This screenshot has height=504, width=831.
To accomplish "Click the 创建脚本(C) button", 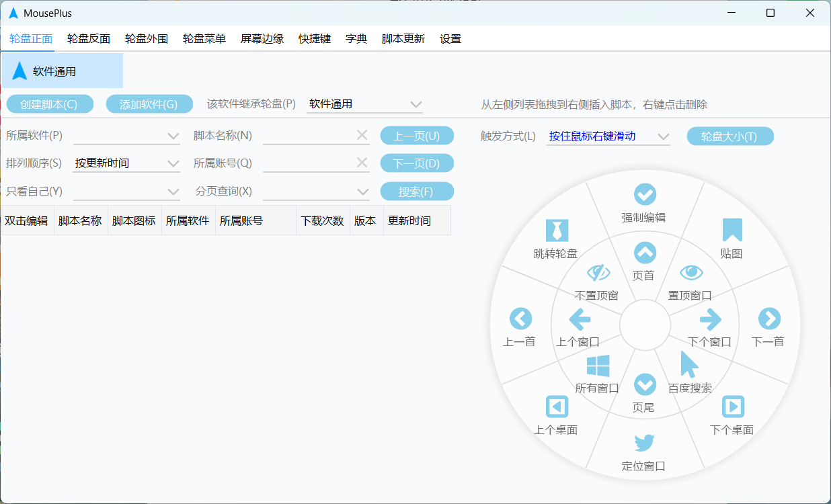I will tap(50, 104).
